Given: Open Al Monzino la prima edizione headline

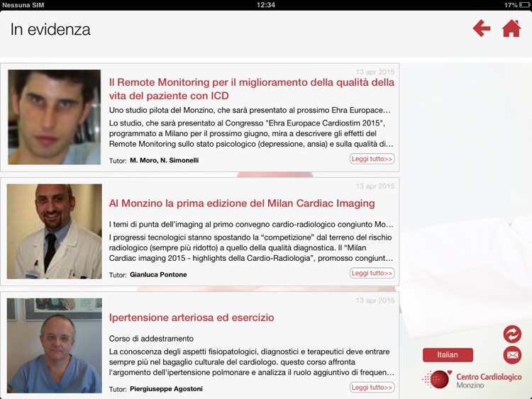Looking at the screenshot, I should click(x=242, y=203).
